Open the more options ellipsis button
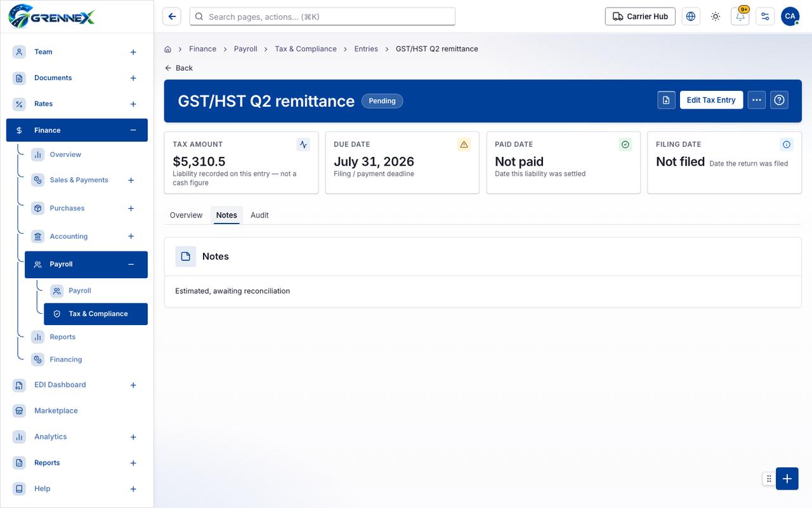The image size is (812, 508). coord(756,100)
